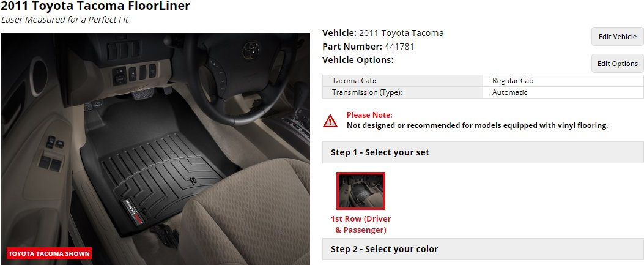Click the Edit Vehicle button

coord(617,37)
